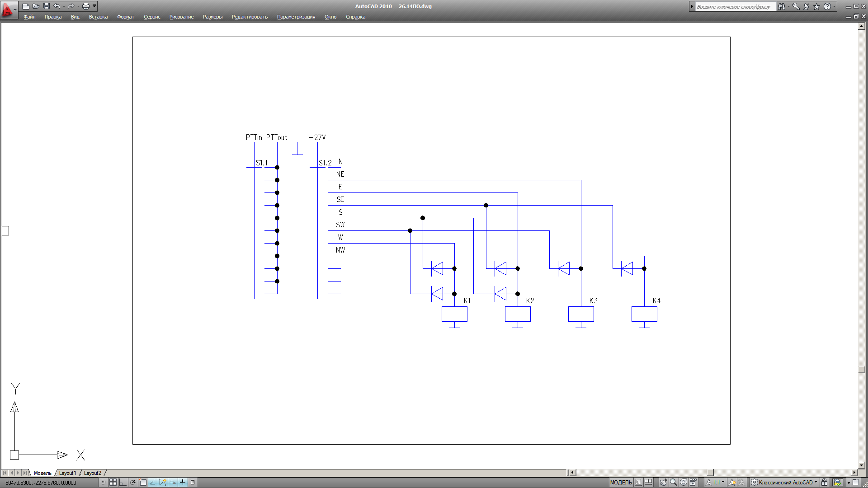Screen dimensions: 868x488
Task: Toggle Clean Screen icon in status bar
Action: pos(856,483)
